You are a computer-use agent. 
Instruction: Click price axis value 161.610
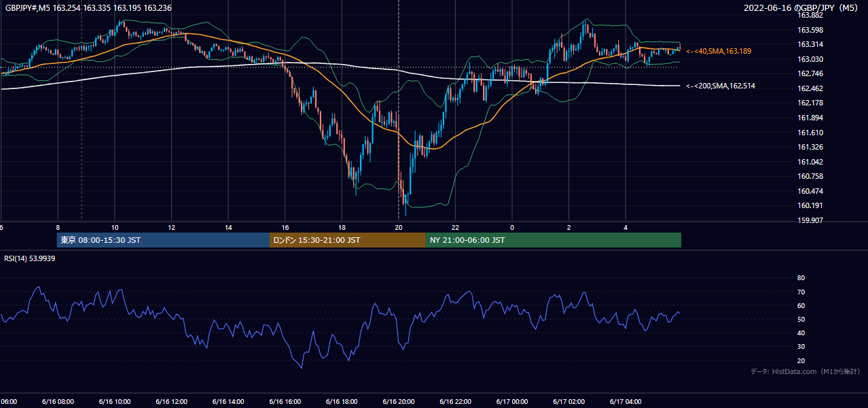[x=810, y=133]
